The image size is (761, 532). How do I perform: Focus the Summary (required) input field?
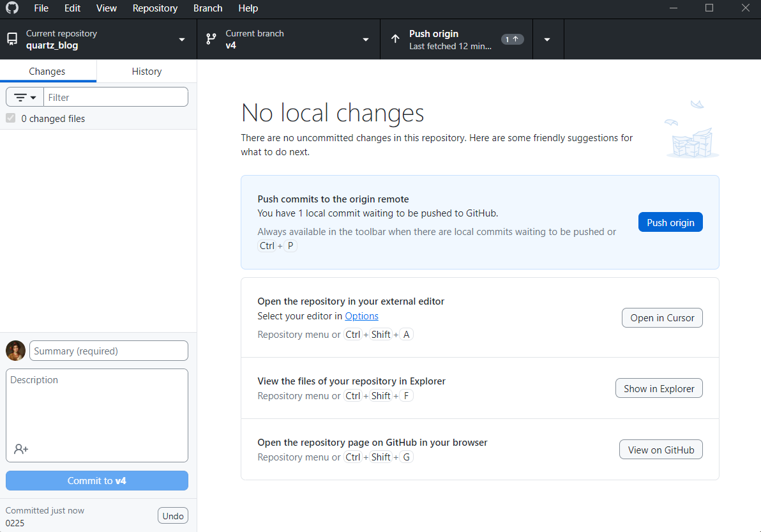[109, 351]
